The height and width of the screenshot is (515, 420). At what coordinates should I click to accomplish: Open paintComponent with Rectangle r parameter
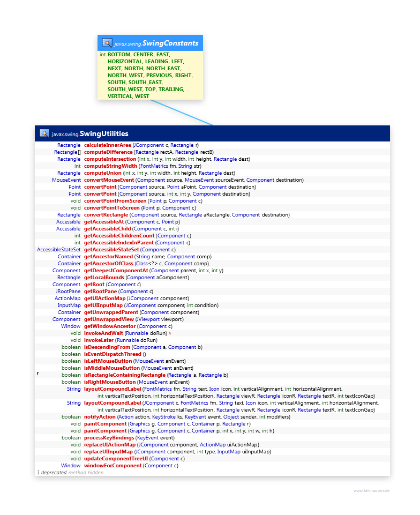105,424
